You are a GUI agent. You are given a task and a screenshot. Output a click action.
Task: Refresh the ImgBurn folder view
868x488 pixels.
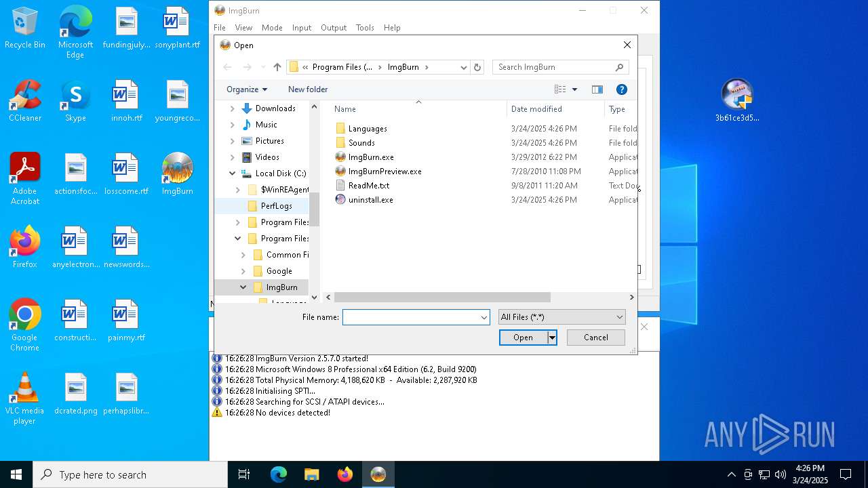477,67
